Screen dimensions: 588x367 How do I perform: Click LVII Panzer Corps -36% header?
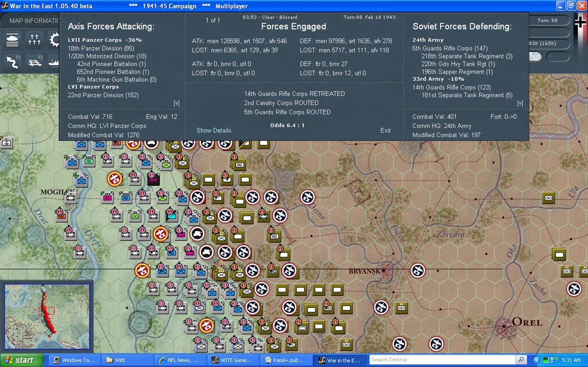coord(105,40)
